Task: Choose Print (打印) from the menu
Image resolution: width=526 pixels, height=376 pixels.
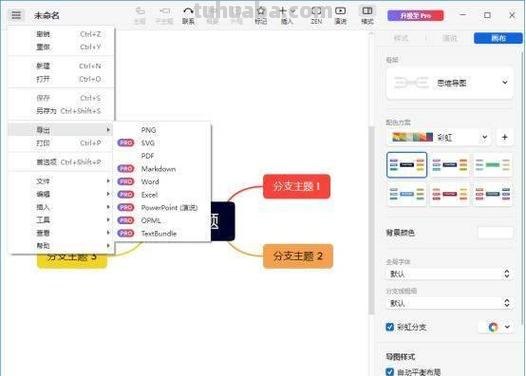Action: (61, 143)
